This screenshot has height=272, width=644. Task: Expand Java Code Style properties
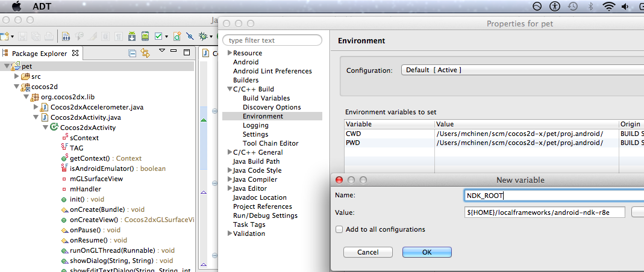[x=230, y=170]
